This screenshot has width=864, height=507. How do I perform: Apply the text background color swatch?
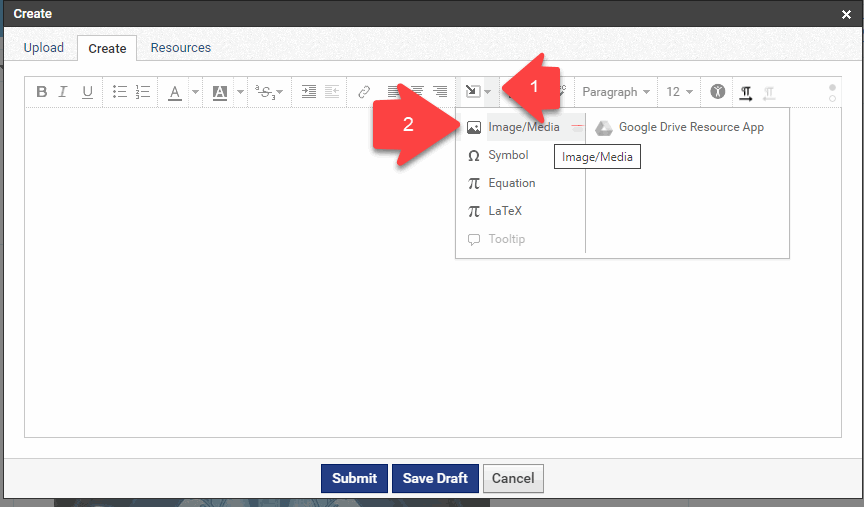[x=220, y=92]
